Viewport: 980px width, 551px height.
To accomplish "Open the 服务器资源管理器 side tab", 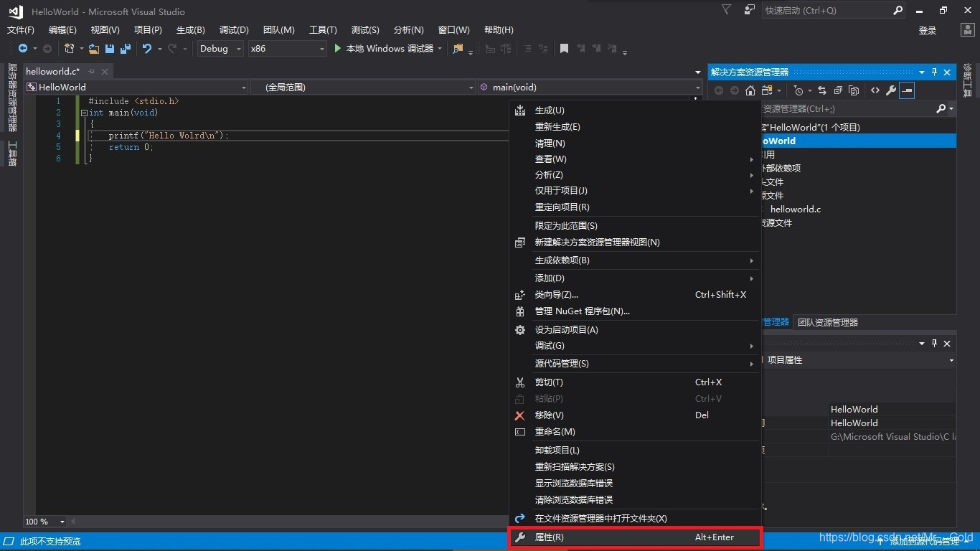I will (x=12, y=98).
